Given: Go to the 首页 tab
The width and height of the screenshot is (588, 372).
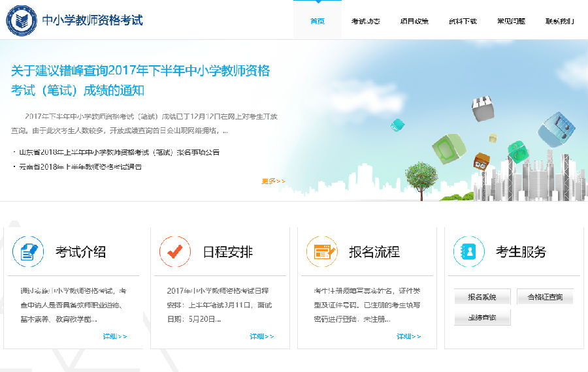Looking at the screenshot, I should [x=318, y=21].
